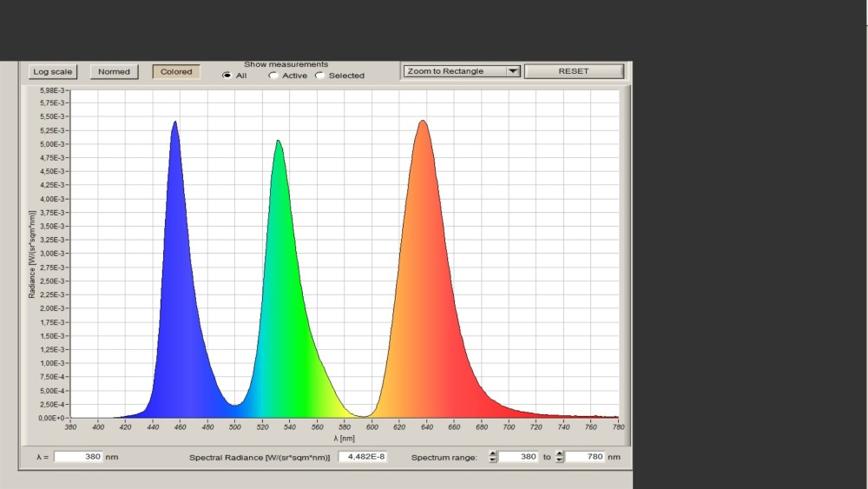Click the spectrum range start field showing 380
This screenshot has width=868, height=489.
[518, 457]
